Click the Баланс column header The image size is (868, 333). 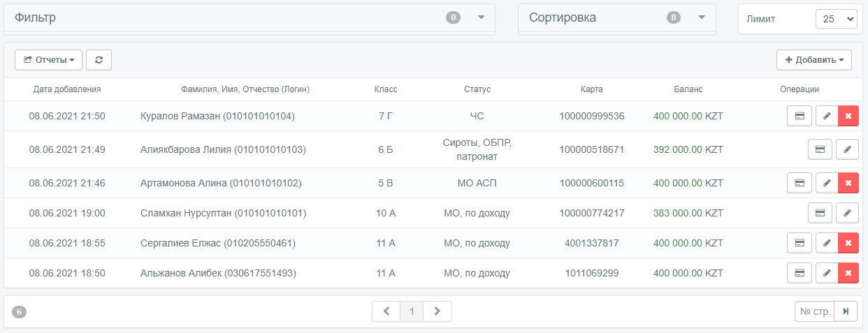click(688, 89)
